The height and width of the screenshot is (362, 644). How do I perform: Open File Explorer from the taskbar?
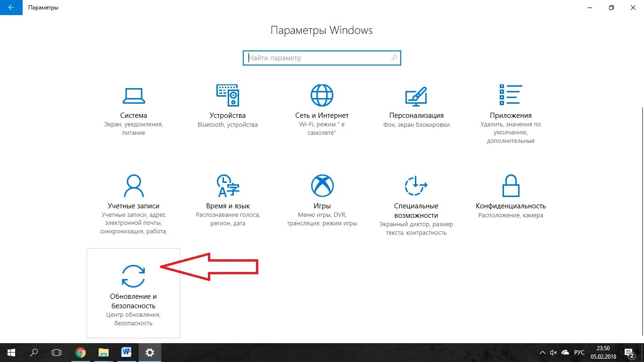tap(104, 353)
